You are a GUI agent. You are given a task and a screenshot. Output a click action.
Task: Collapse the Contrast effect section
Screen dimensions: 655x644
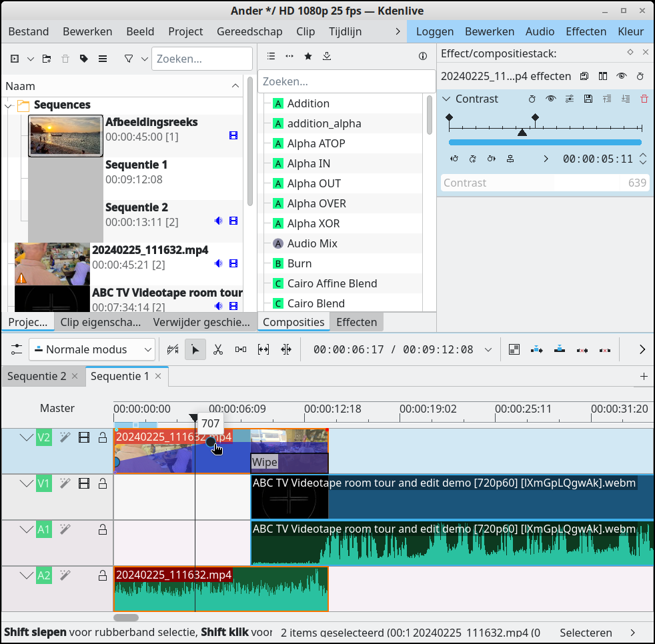coord(446,99)
